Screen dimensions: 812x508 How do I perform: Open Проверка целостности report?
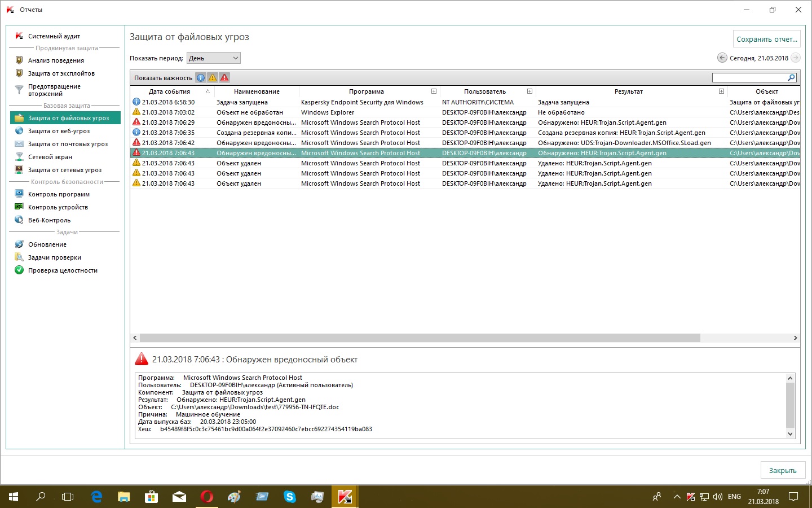point(63,270)
